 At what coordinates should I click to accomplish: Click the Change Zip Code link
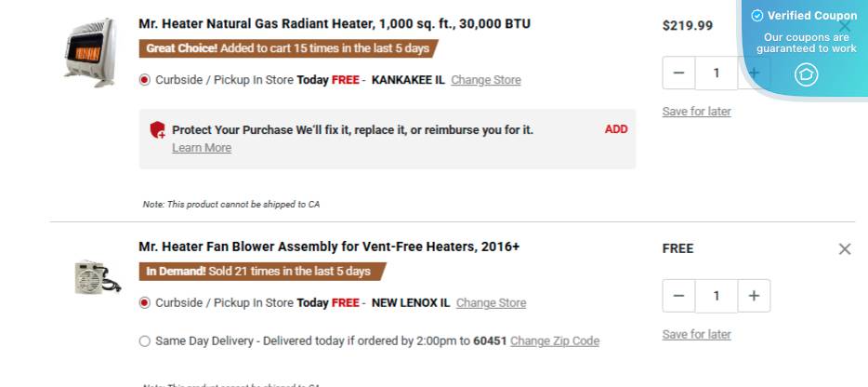pyautogui.click(x=555, y=341)
